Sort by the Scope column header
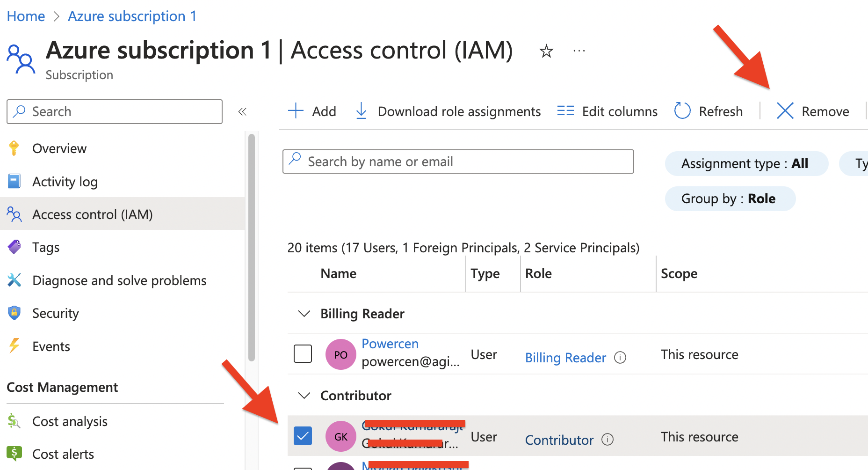868x470 pixels. [679, 273]
